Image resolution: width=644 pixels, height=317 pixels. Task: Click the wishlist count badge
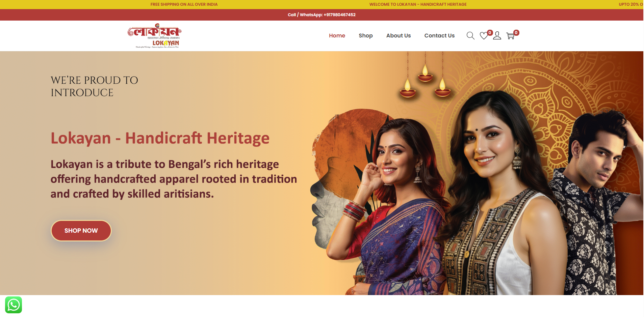pyautogui.click(x=490, y=33)
